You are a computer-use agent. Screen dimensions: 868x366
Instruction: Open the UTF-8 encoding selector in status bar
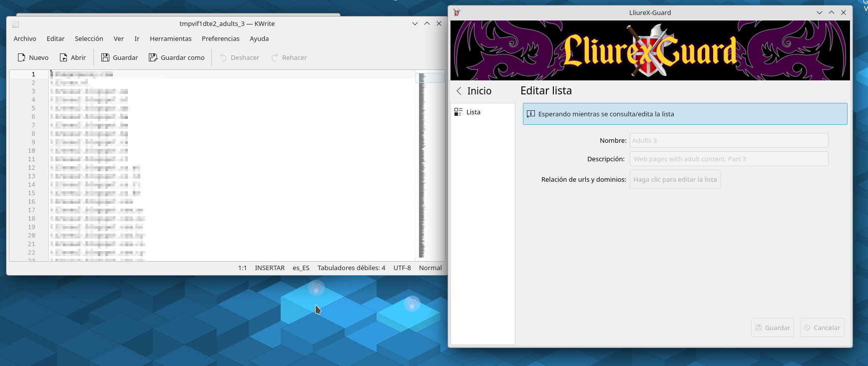402,268
